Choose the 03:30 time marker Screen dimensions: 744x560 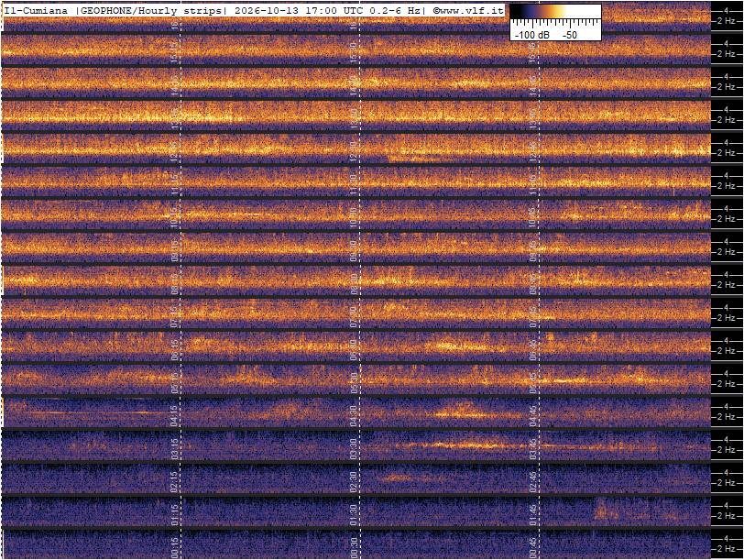(x=354, y=449)
